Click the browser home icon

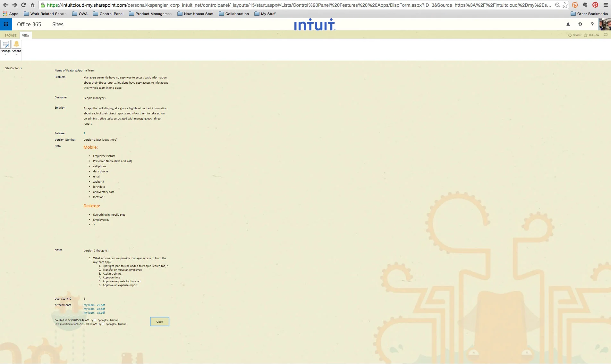click(x=32, y=5)
